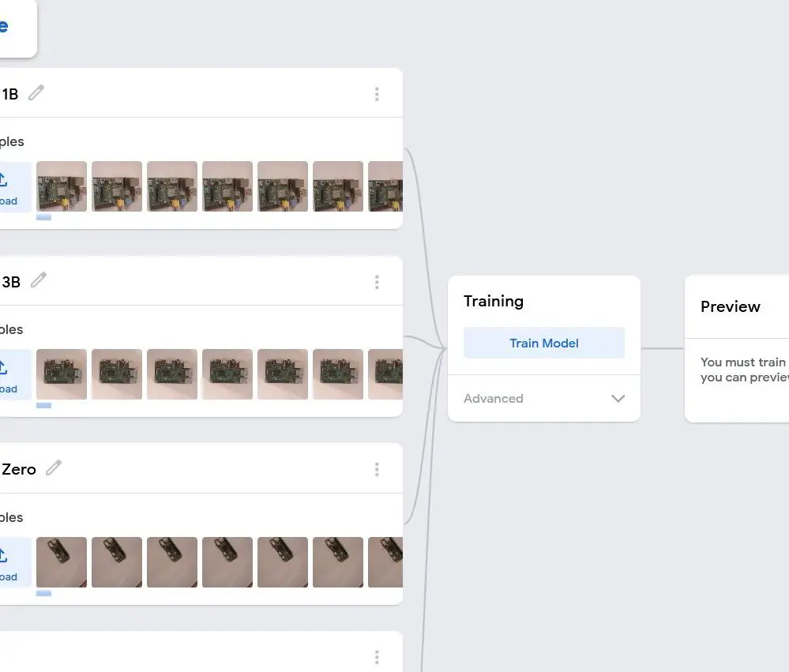Click the 3B class title text
The image size is (789, 672).
pos(10,282)
